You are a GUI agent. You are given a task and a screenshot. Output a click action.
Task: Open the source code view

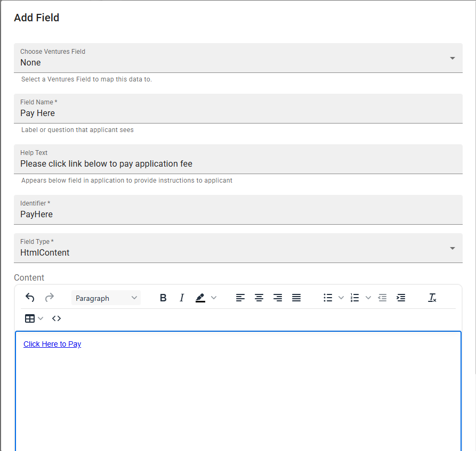[57, 318]
